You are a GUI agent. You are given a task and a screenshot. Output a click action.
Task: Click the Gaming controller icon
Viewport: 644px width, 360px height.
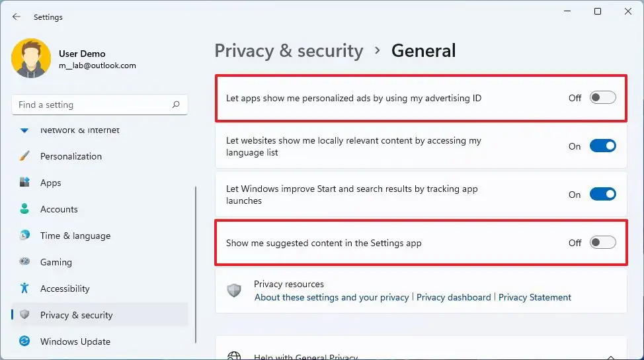coord(24,262)
